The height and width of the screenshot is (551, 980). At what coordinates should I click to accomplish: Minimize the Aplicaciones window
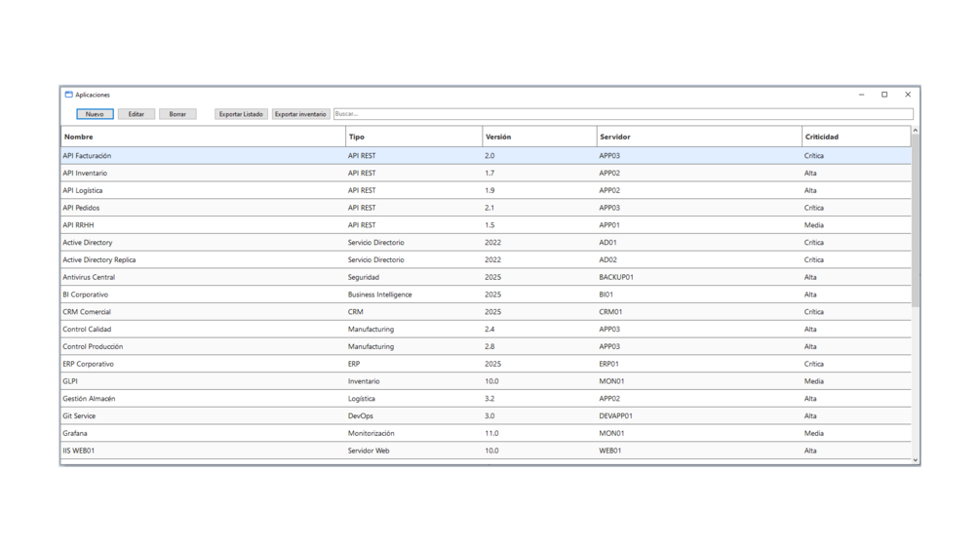click(x=861, y=95)
